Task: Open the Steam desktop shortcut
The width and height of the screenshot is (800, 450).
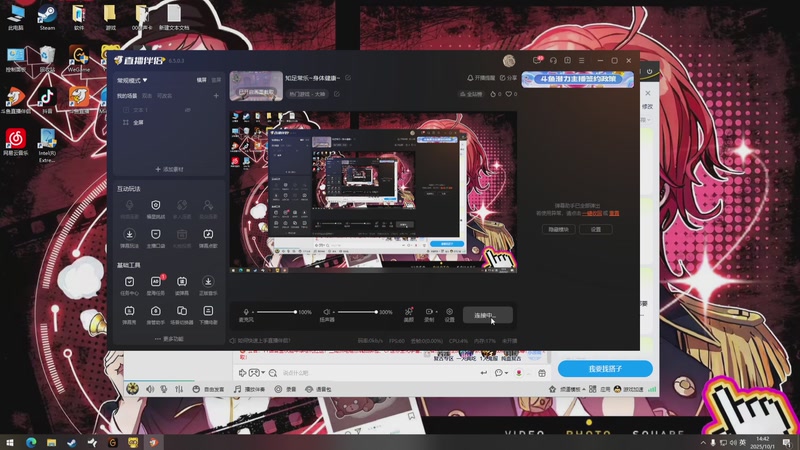Action: point(47,17)
